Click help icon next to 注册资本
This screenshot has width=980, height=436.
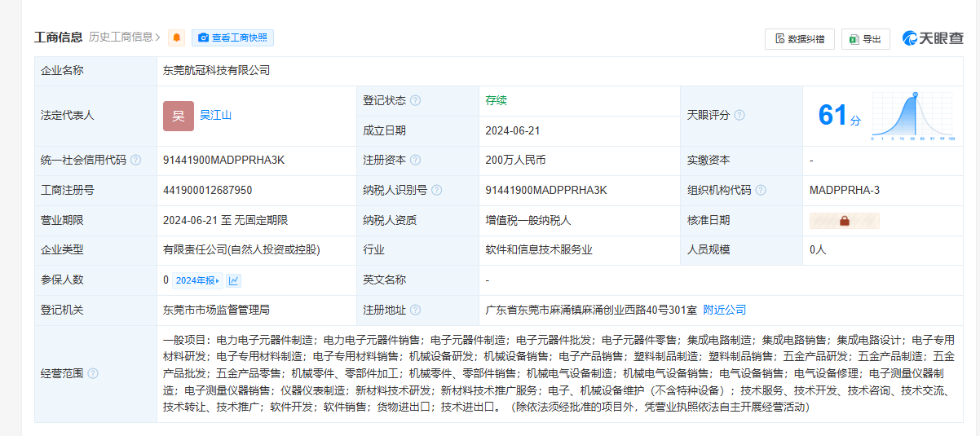tap(415, 161)
